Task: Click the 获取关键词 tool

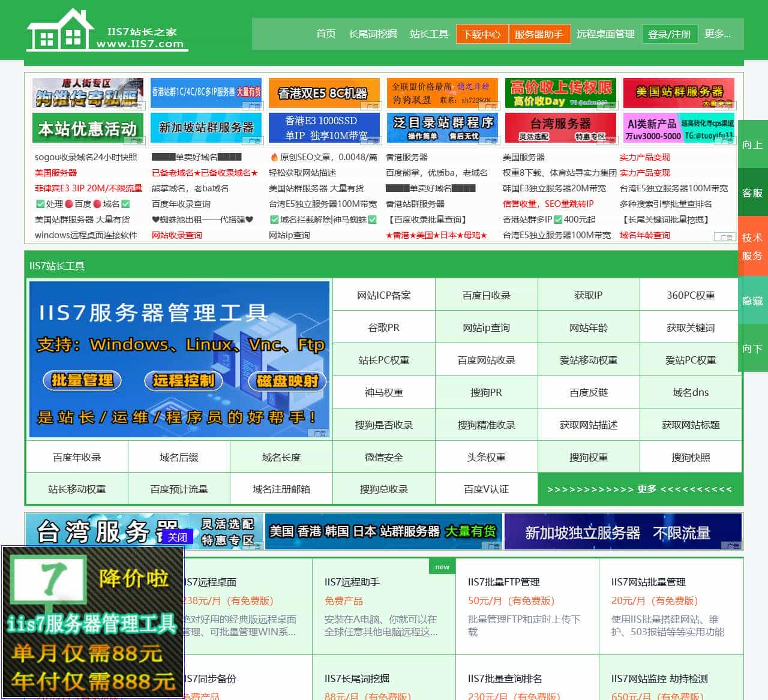Action: 691,328
